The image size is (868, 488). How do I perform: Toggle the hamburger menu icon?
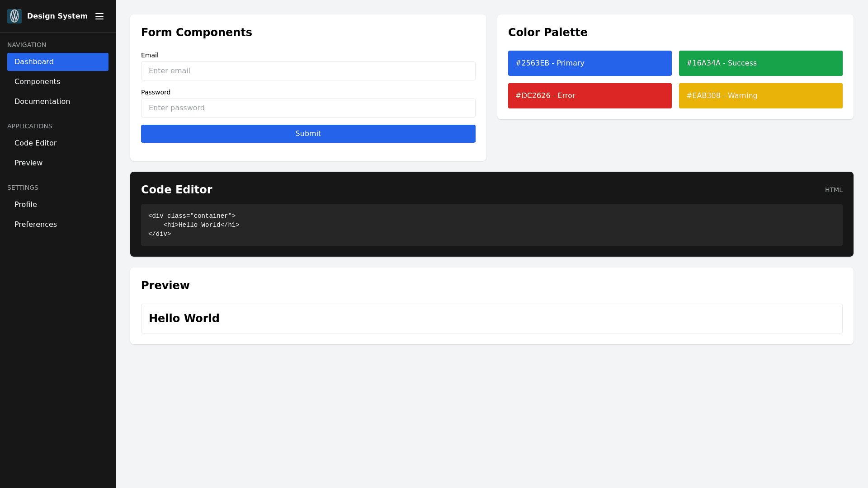click(99, 16)
